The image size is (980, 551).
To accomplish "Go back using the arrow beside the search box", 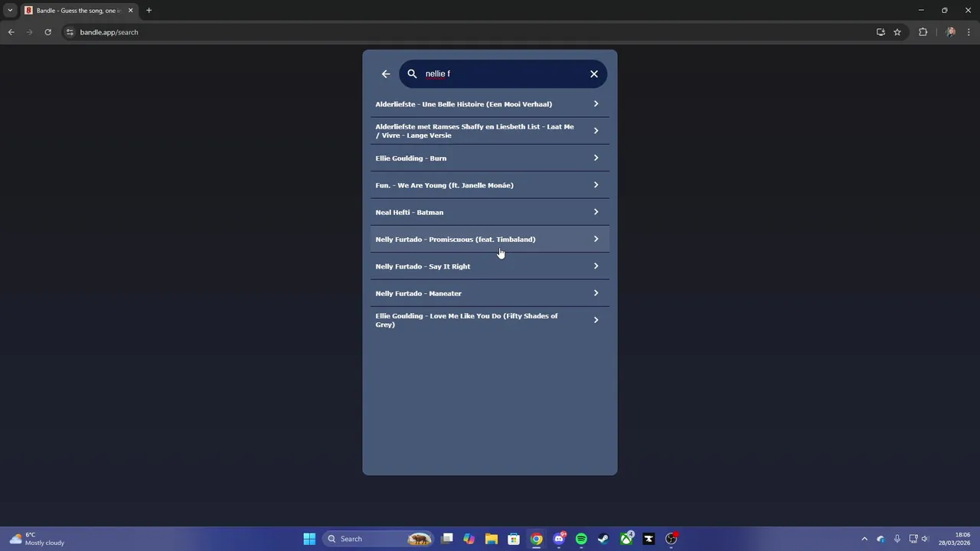I will pyautogui.click(x=386, y=74).
